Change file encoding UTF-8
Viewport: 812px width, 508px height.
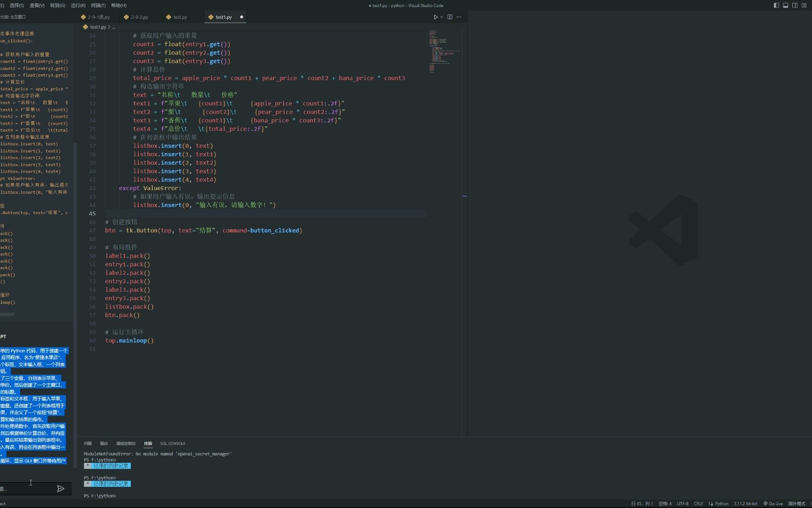(683, 504)
